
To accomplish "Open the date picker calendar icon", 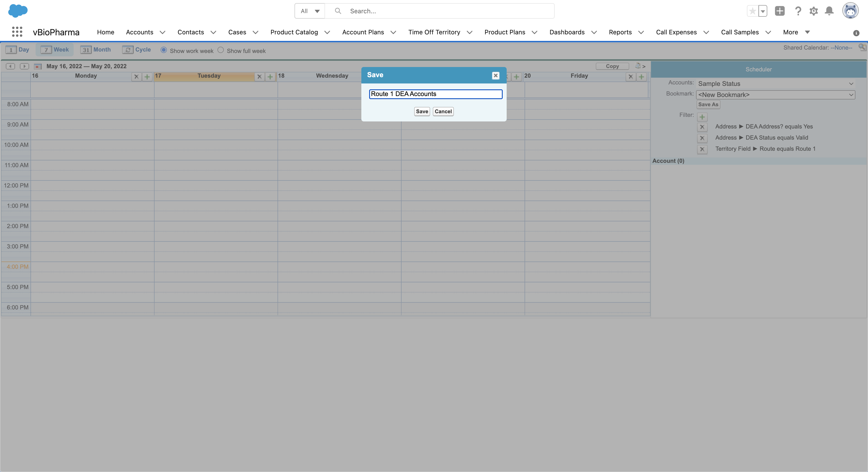I will point(38,66).
